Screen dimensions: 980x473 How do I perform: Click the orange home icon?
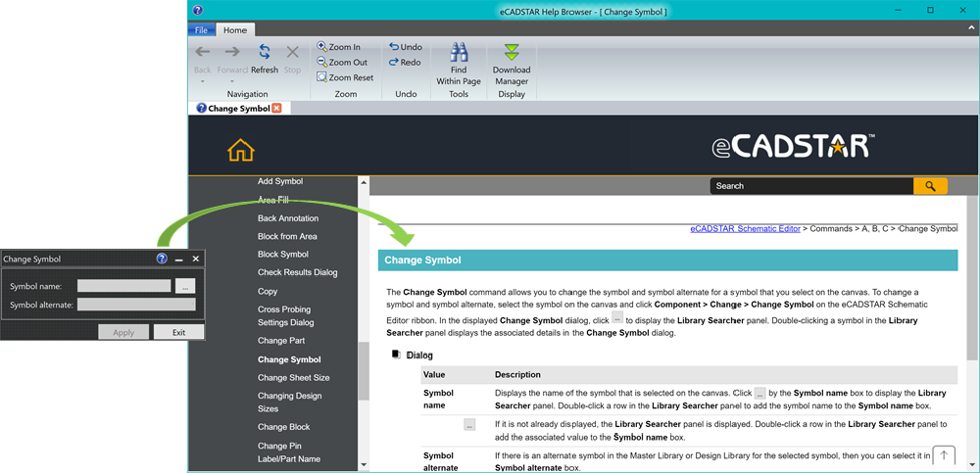[x=241, y=150]
